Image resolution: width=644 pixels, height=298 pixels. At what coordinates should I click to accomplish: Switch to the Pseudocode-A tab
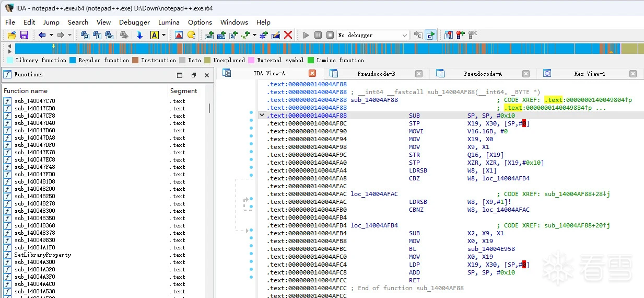[x=482, y=74]
